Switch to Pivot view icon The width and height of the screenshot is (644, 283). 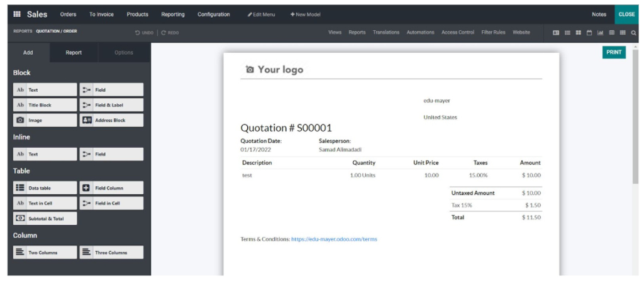click(611, 33)
